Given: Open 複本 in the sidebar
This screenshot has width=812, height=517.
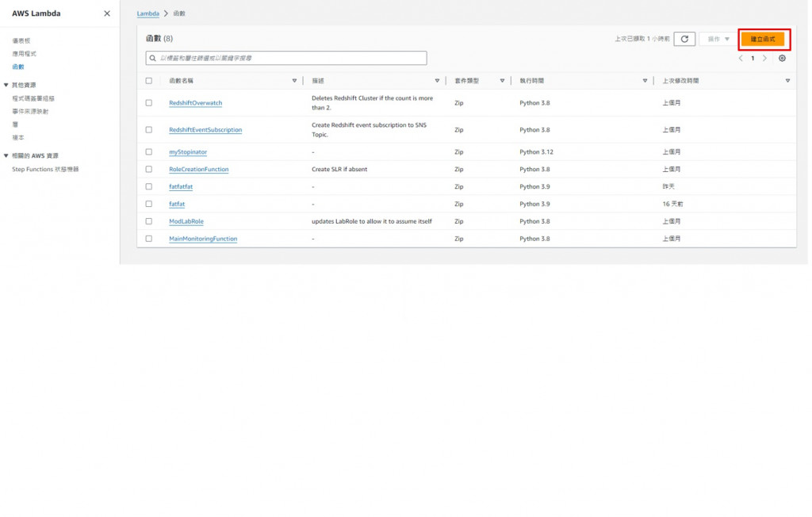Looking at the screenshot, I should click(x=18, y=137).
